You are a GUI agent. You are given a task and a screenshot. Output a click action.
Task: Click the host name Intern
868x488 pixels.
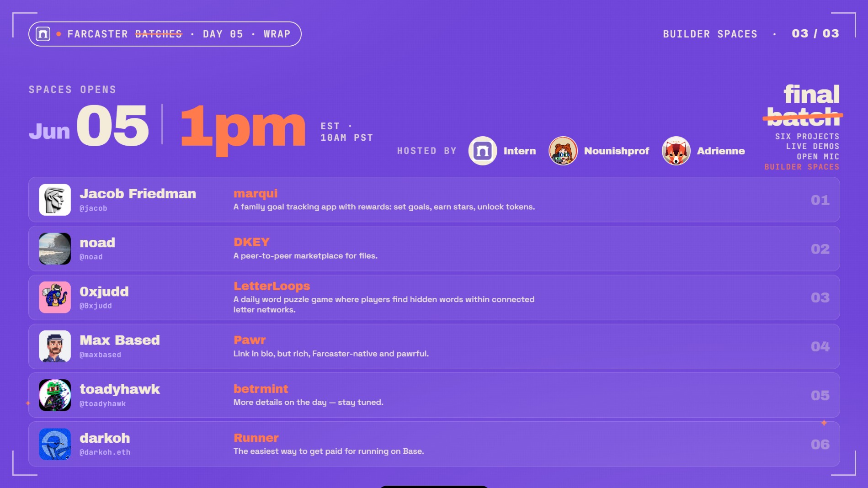[x=520, y=151]
